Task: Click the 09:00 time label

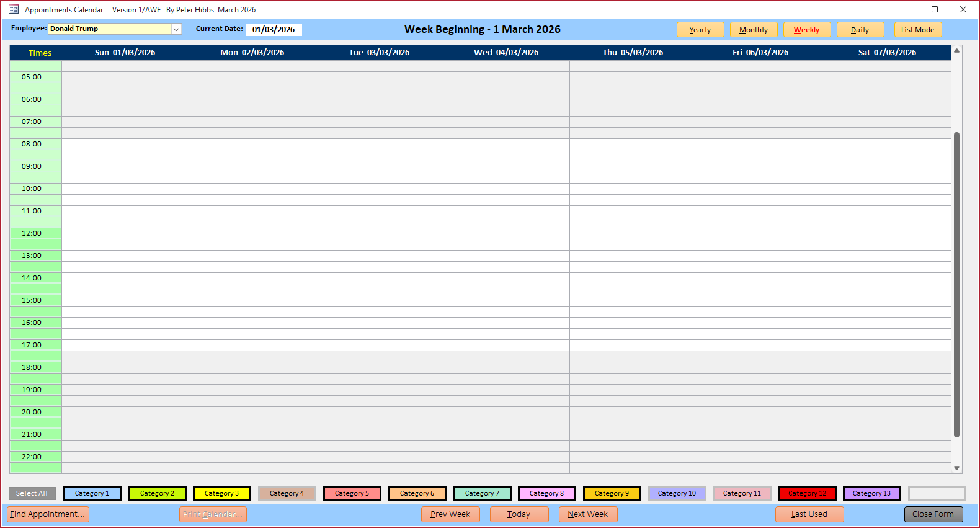Action: [32, 166]
